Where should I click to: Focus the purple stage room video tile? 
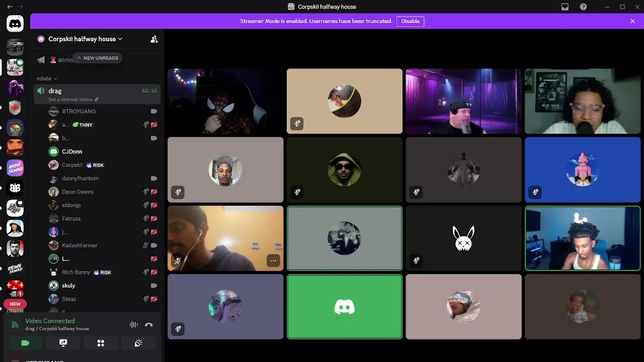(x=463, y=101)
